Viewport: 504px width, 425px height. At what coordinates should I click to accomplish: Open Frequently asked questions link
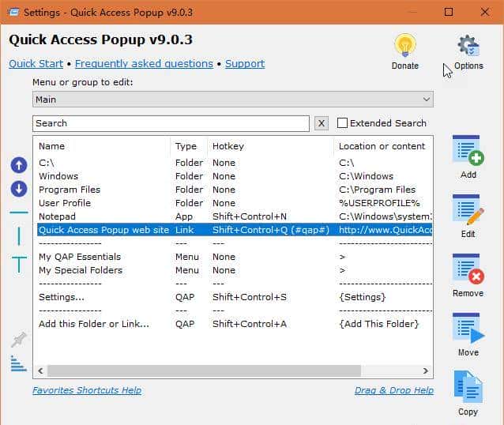tap(144, 64)
